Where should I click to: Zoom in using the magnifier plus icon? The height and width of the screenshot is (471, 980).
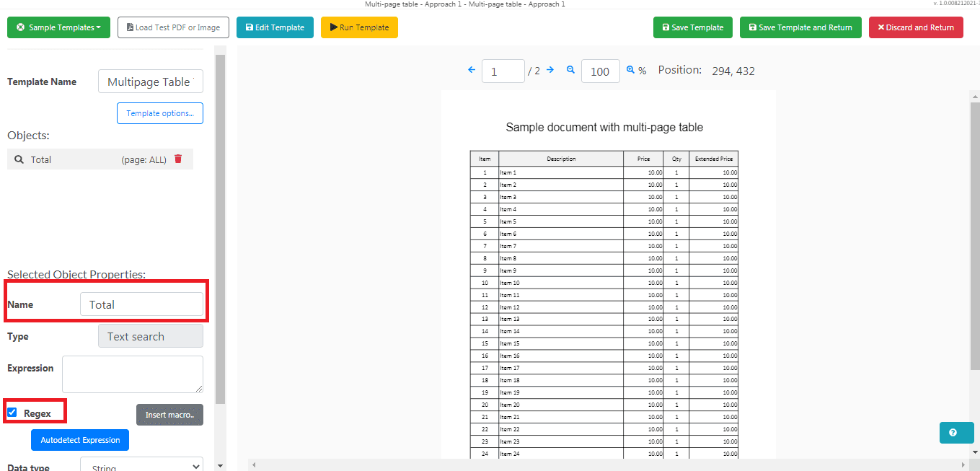(630, 70)
